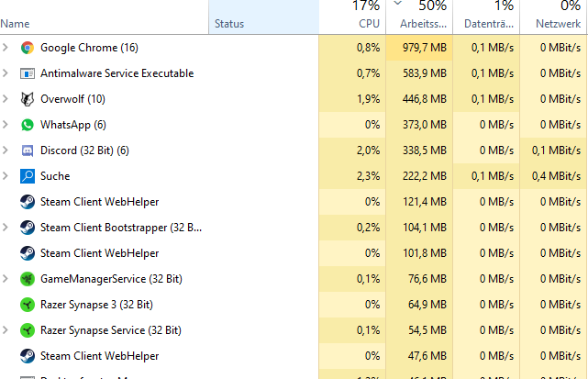Click the Netzwerk column header

coord(554,17)
